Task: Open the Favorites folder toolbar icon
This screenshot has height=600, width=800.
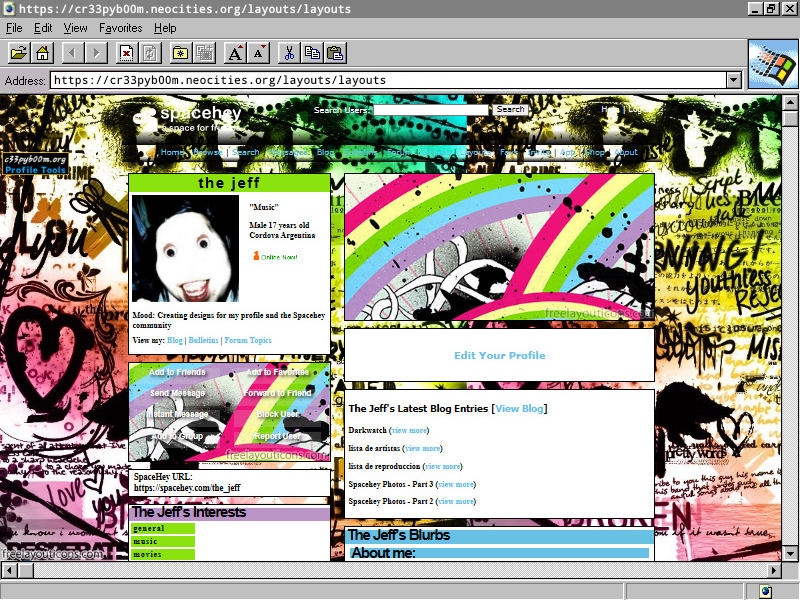Action: tap(180, 53)
